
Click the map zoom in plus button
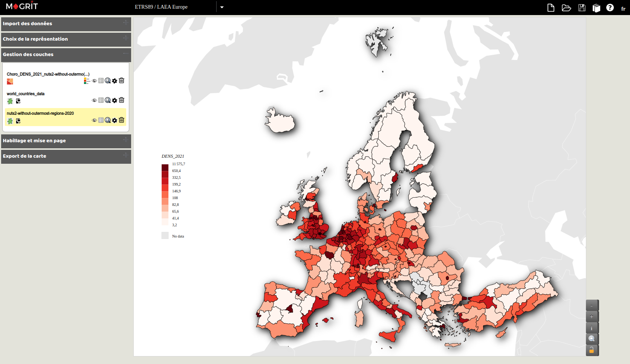(x=592, y=317)
